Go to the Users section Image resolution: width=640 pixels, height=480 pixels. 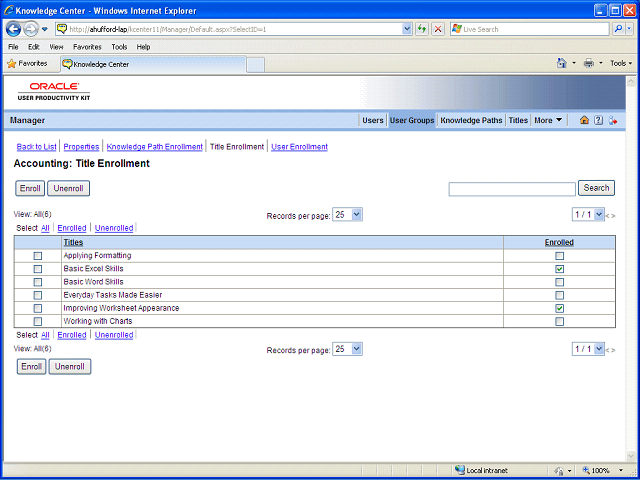click(x=373, y=120)
